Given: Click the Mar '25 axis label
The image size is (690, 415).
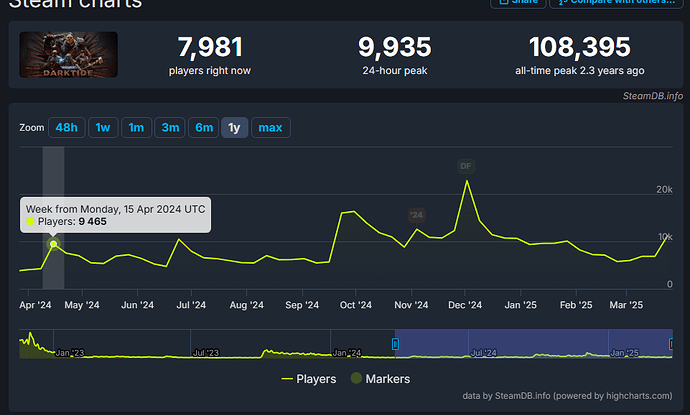Looking at the screenshot, I should [x=626, y=305].
